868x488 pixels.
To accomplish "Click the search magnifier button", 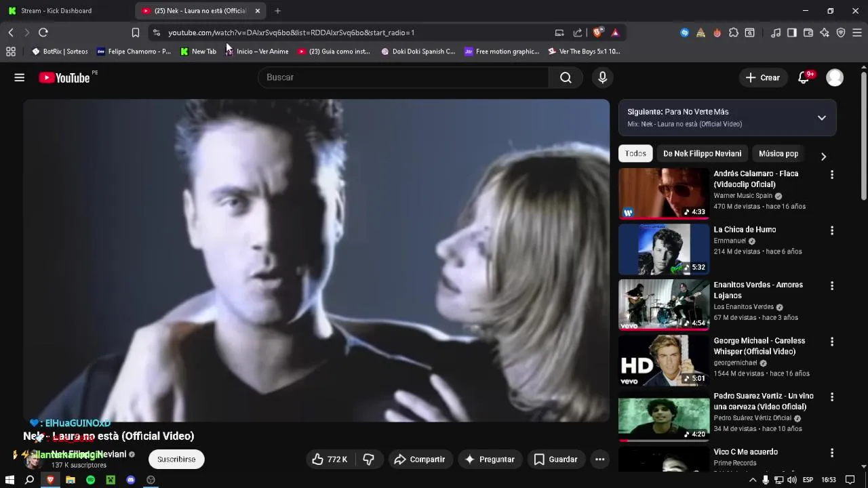I will [x=566, y=77].
